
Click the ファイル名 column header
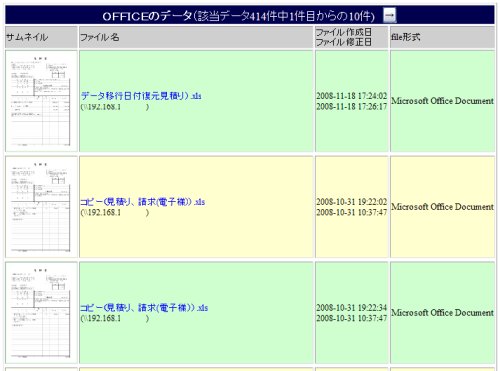pyautogui.click(x=100, y=37)
